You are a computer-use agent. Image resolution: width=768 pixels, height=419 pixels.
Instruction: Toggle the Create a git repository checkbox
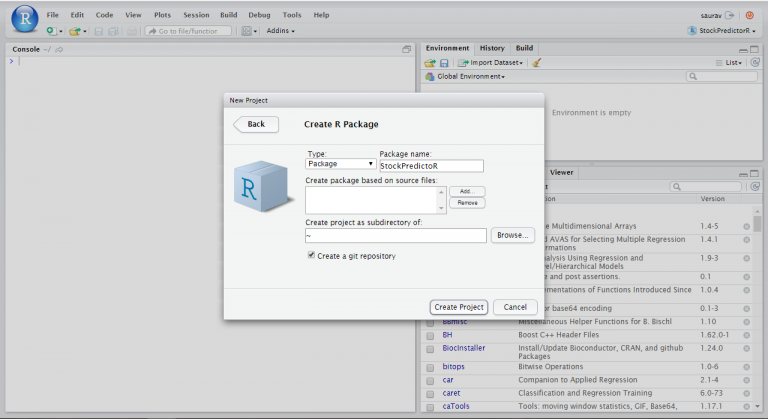point(312,256)
